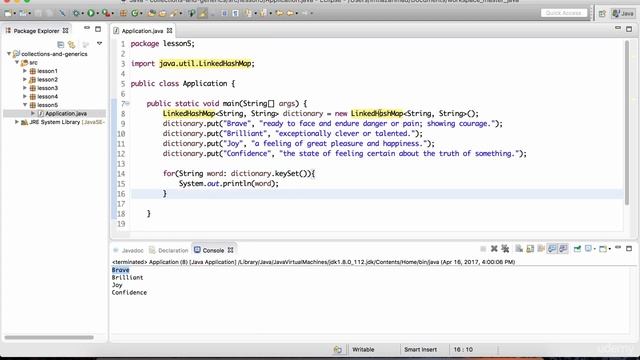
Task: Click the console Terminate square icon
Action: [483, 249]
